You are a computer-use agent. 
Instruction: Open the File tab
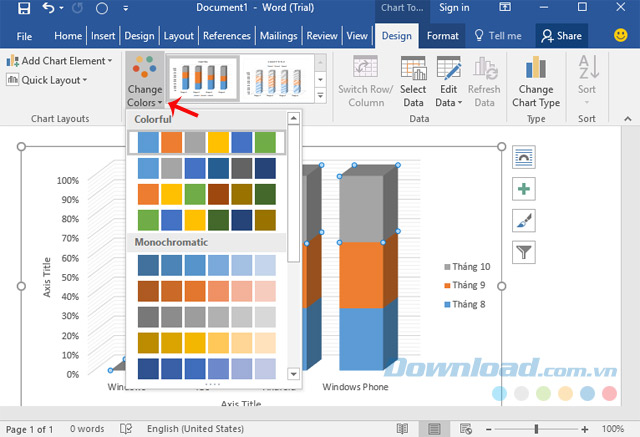coord(24,36)
